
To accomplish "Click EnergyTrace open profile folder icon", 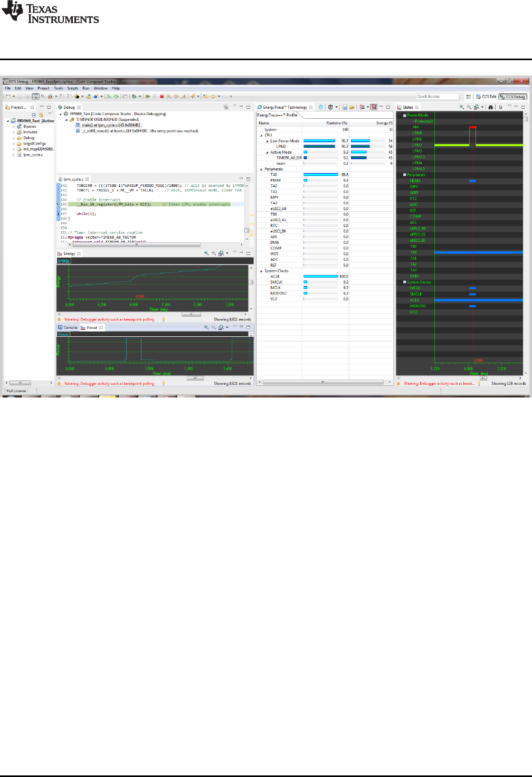I will tap(351, 107).
